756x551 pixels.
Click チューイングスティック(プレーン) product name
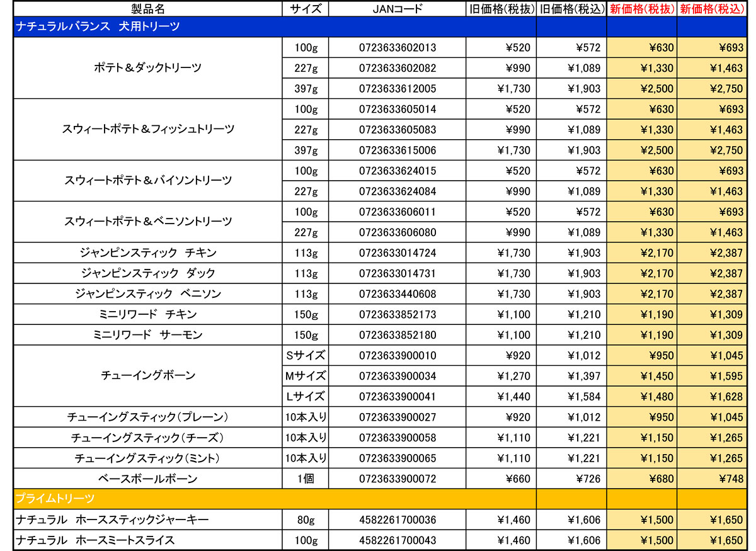pos(148,417)
